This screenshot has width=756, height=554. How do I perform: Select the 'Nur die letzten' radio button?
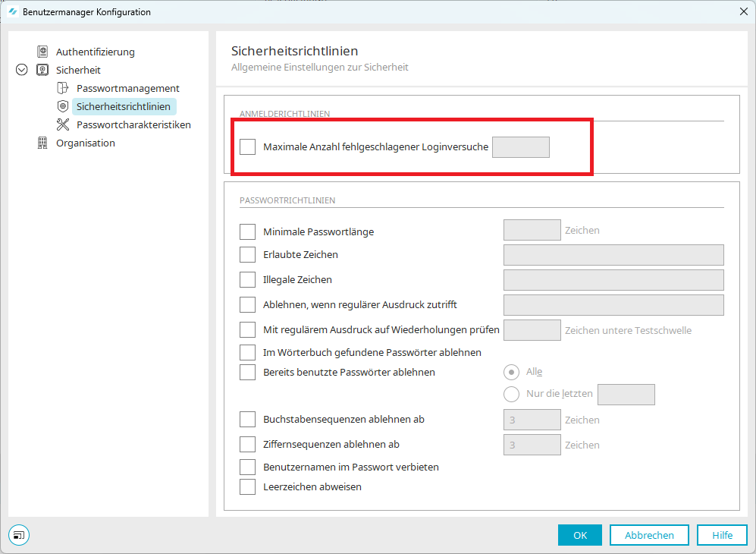512,394
